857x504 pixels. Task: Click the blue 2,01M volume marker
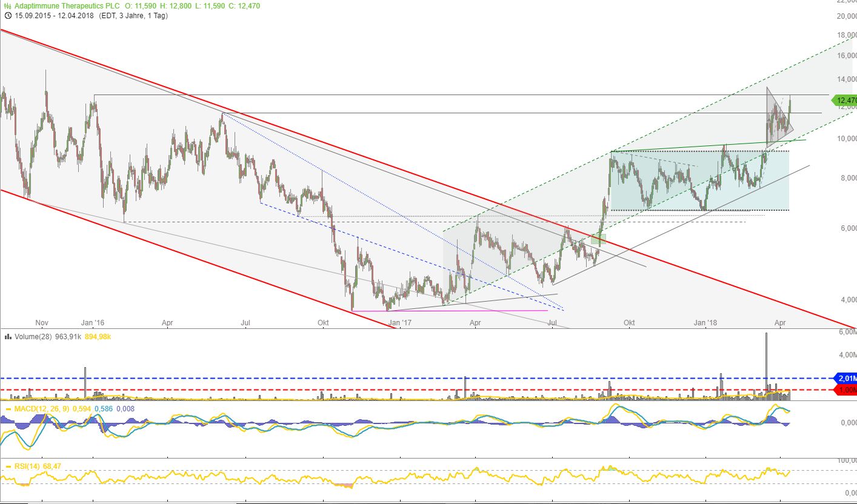pos(845,378)
